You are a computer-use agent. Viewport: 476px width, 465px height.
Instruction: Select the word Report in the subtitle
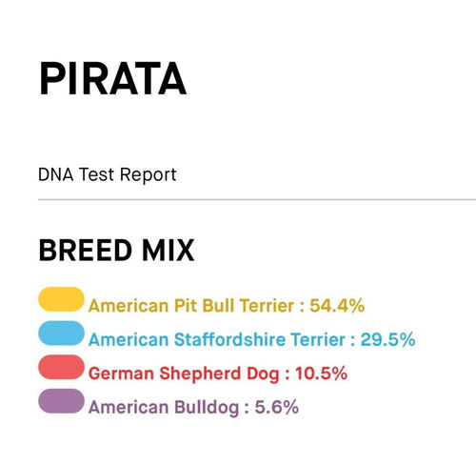click(148, 175)
